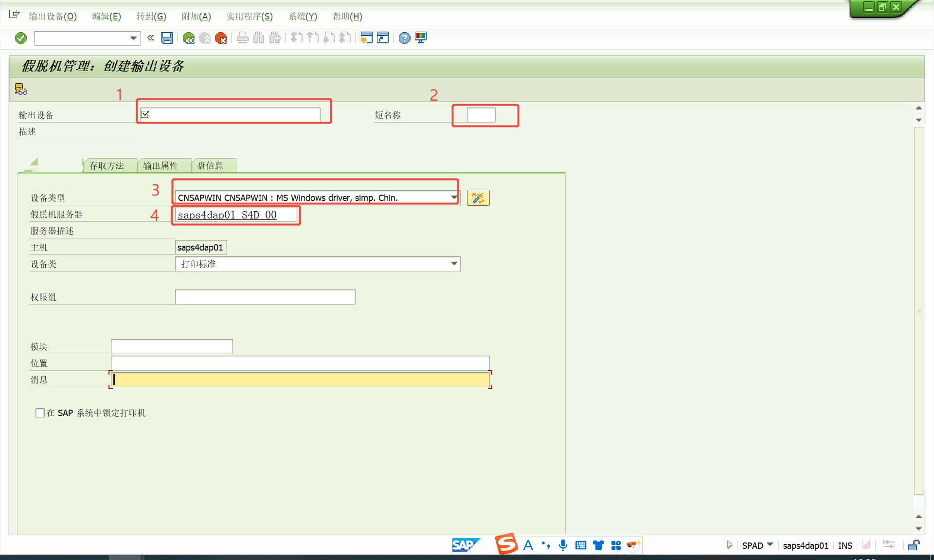Image resolution: width=934 pixels, height=560 pixels.
Task: Click the green Enter checkmark icon
Action: point(21,38)
